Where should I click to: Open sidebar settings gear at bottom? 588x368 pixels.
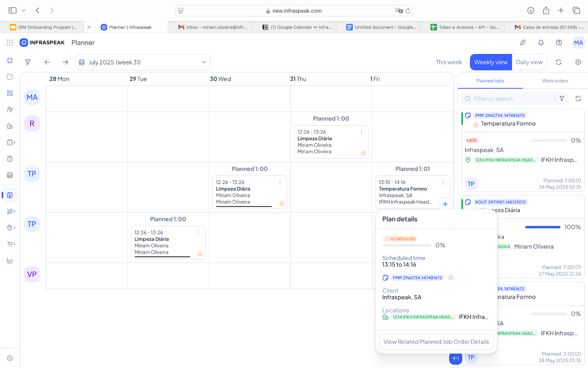pyautogui.click(x=10, y=358)
